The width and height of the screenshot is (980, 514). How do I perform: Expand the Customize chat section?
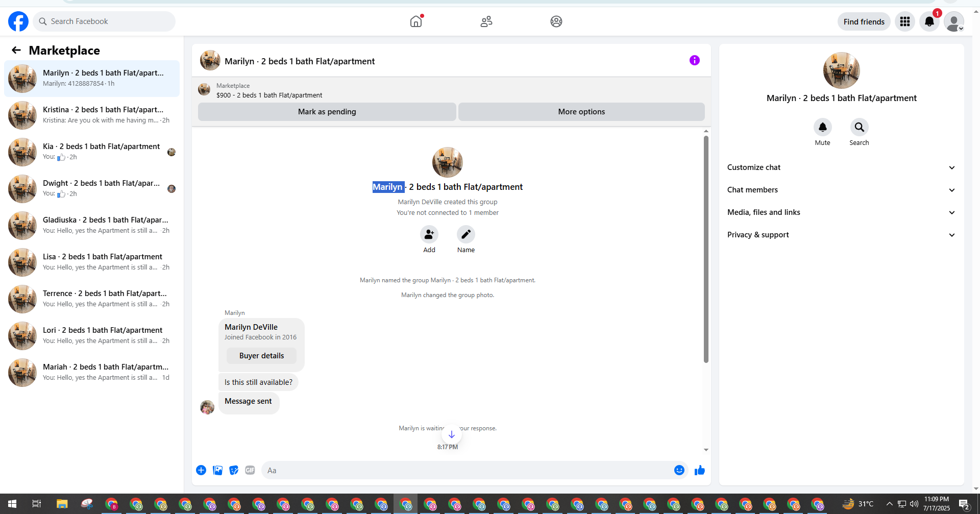click(x=841, y=167)
